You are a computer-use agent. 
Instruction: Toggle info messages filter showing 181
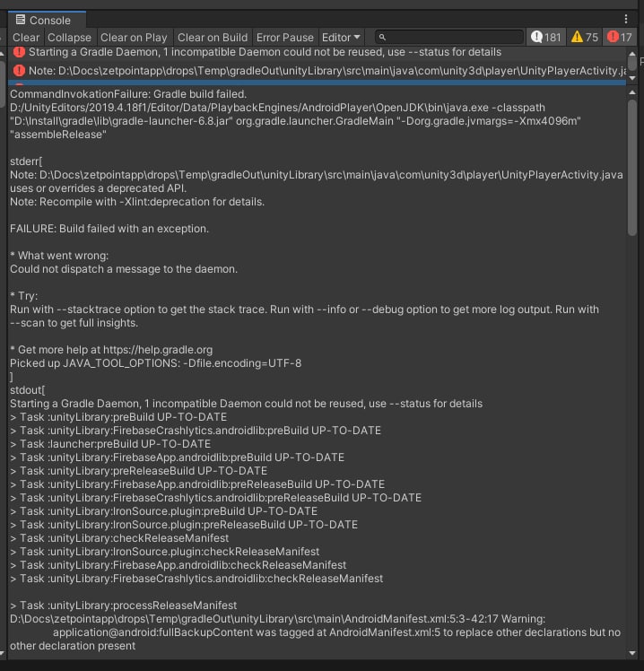[x=545, y=38]
